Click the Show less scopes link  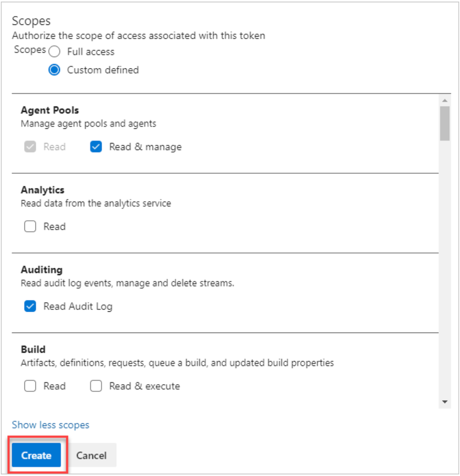coord(51,425)
